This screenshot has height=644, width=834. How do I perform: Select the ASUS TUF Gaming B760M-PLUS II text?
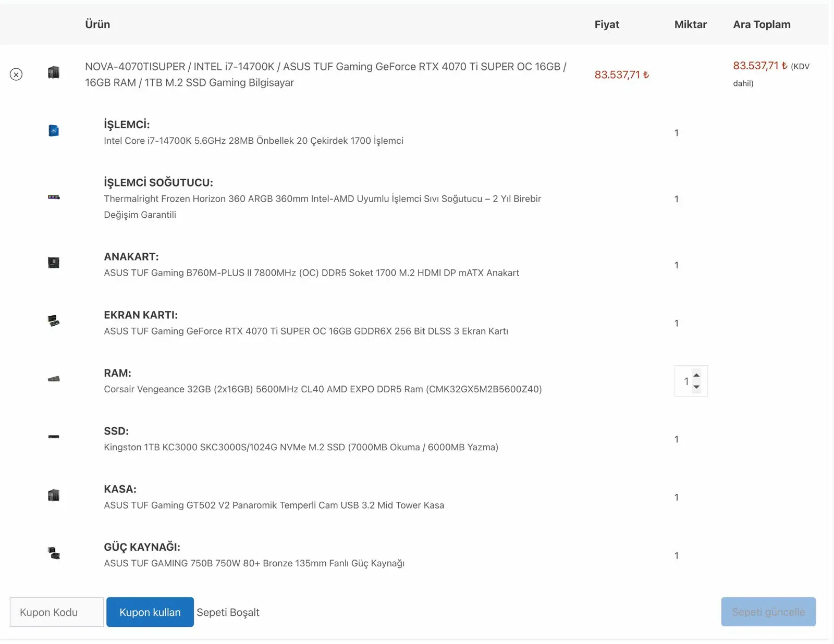311,273
